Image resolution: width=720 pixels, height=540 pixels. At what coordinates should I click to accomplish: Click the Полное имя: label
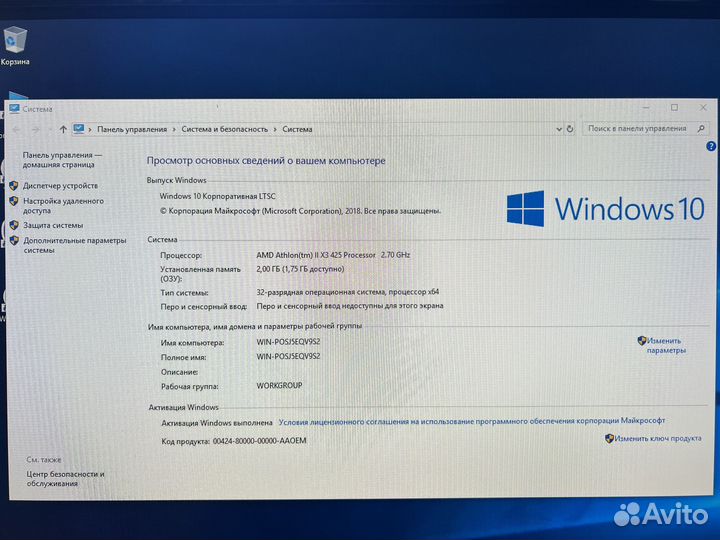183,357
